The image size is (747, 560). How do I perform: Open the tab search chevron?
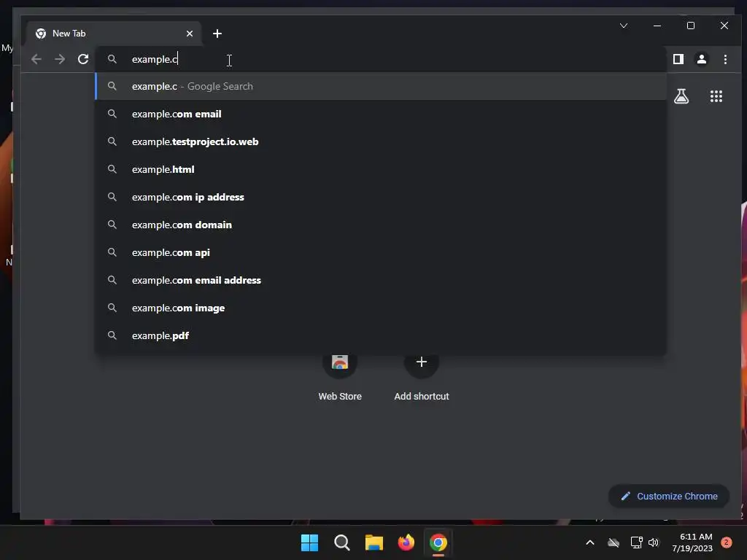pyautogui.click(x=624, y=26)
